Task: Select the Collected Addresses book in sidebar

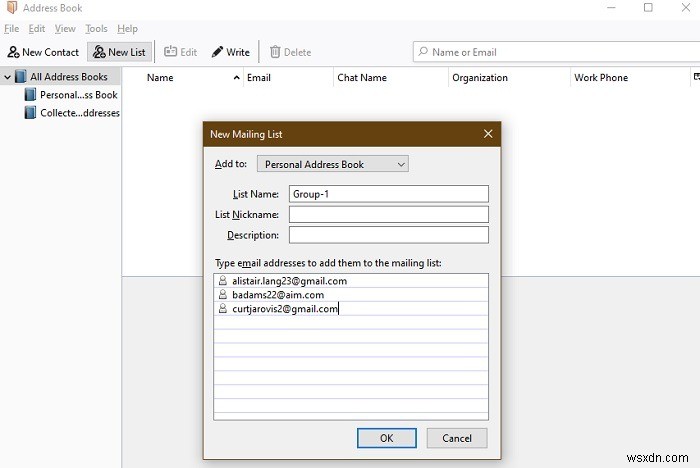Action: (x=72, y=113)
